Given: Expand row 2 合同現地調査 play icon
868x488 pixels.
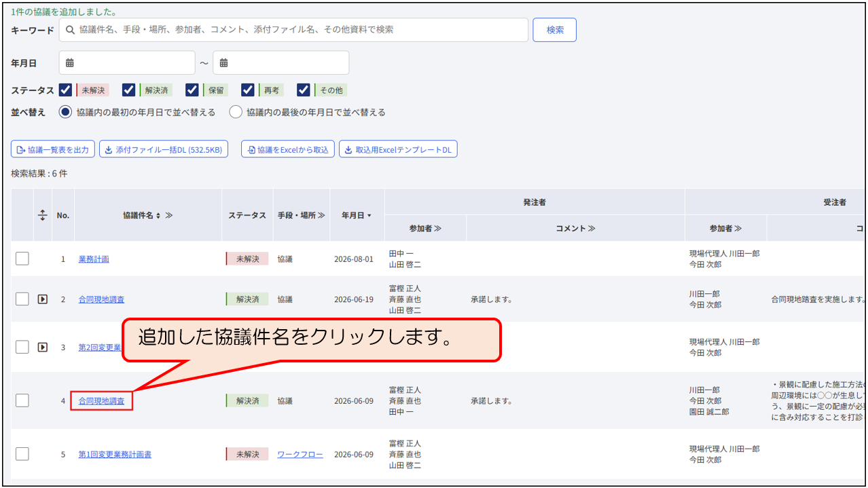Looking at the screenshot, I should tap(42, 299).
